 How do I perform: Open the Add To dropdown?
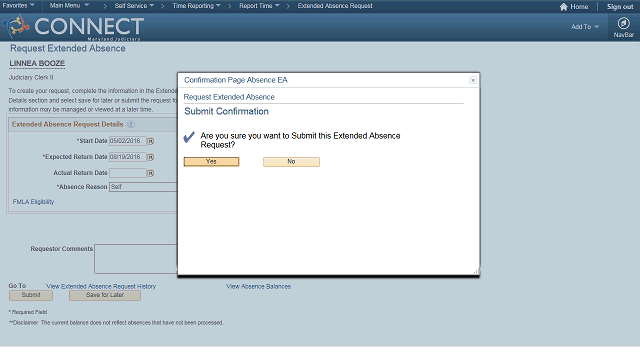pos(585,27)
